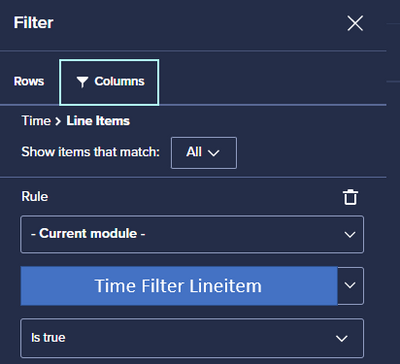The image size is (400, 364).
Task: Click the Show items that match label
Action: 91,152
